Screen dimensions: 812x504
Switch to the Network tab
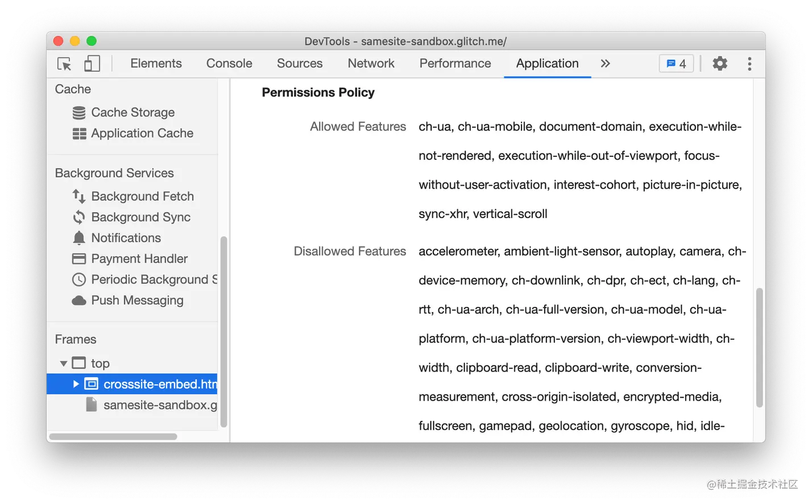tap(371, 64)
